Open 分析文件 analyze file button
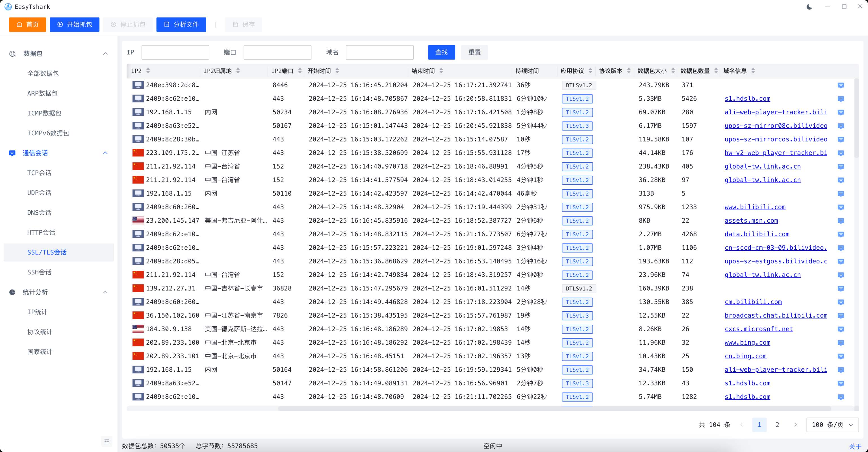The width and height of the screenshot is (868, 452). pos(181,25)
